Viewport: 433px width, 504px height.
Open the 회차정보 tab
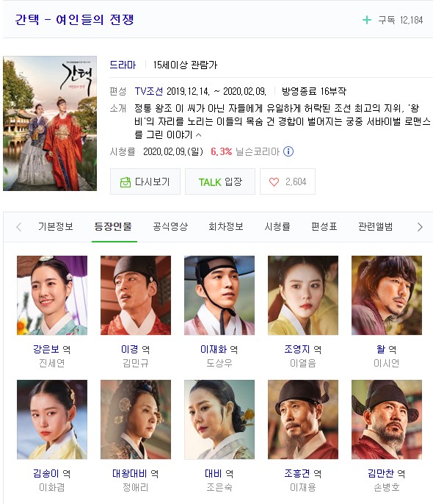[226, 226]
